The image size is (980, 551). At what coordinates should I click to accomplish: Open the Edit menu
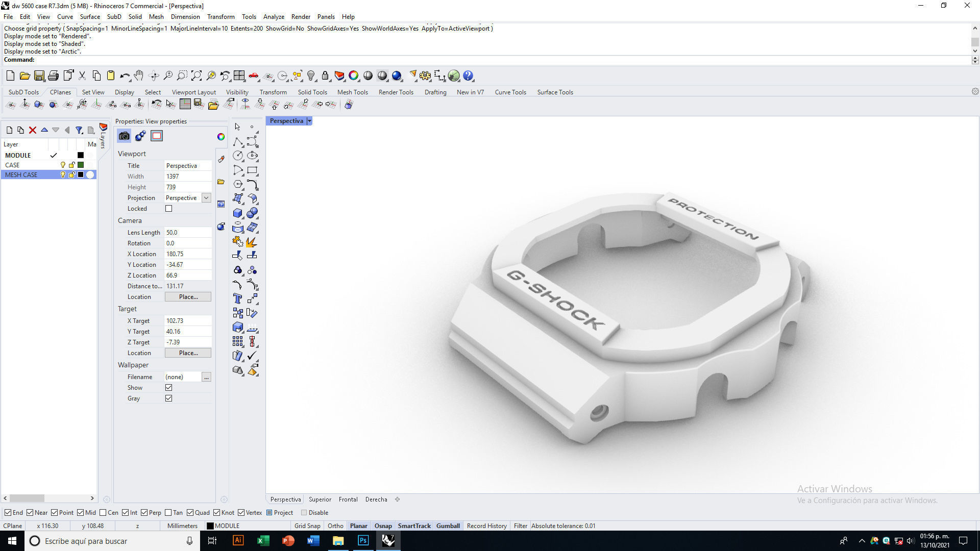click(24, 17)
